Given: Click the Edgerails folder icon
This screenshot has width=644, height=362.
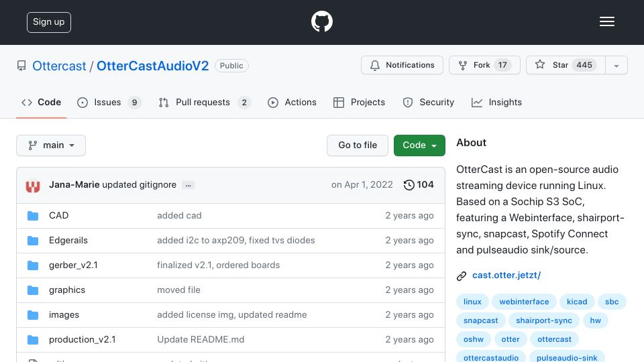Looking at the screenshot, I should [33, 241].
